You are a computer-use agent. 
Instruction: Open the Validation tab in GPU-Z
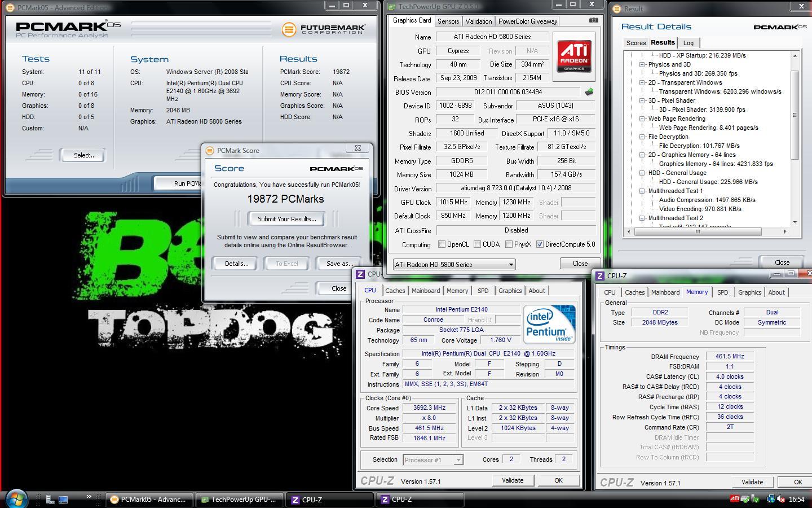(478, 21)
